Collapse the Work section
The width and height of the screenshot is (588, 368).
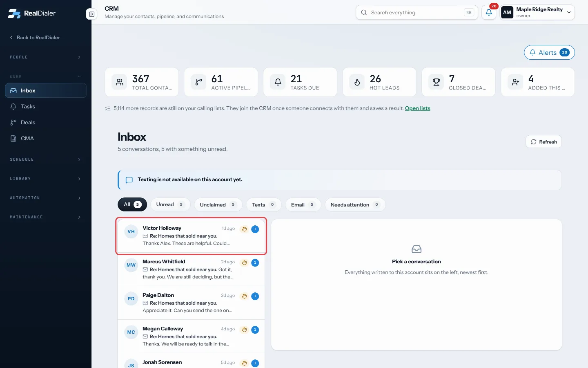click(x=46, y=76)
